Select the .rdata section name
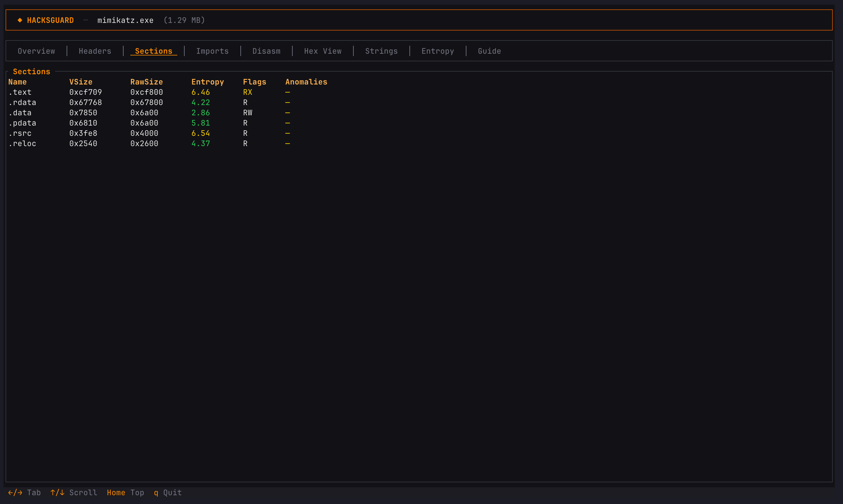The height and width of the screenshot is (504, 843). coord(22,103)
